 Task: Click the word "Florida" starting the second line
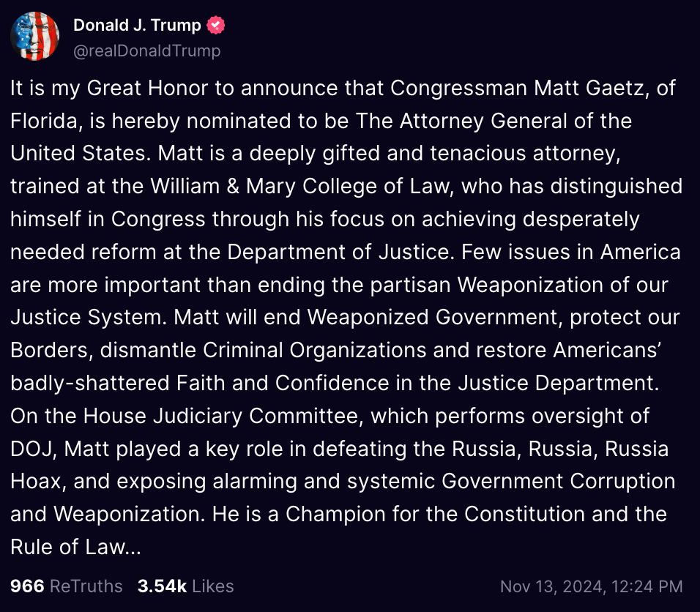[44, 121]
